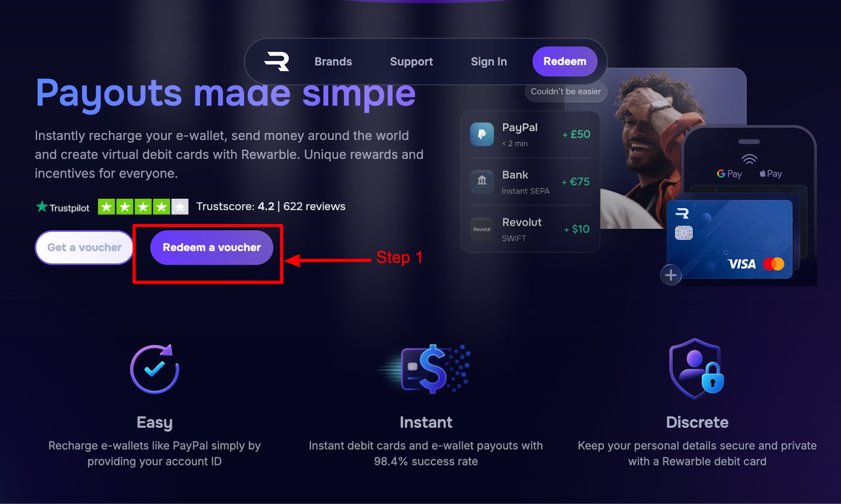This screenshot has width=841, height=504.
Task: Click the plus icon beside the card
Action: (x=671, y=275)
